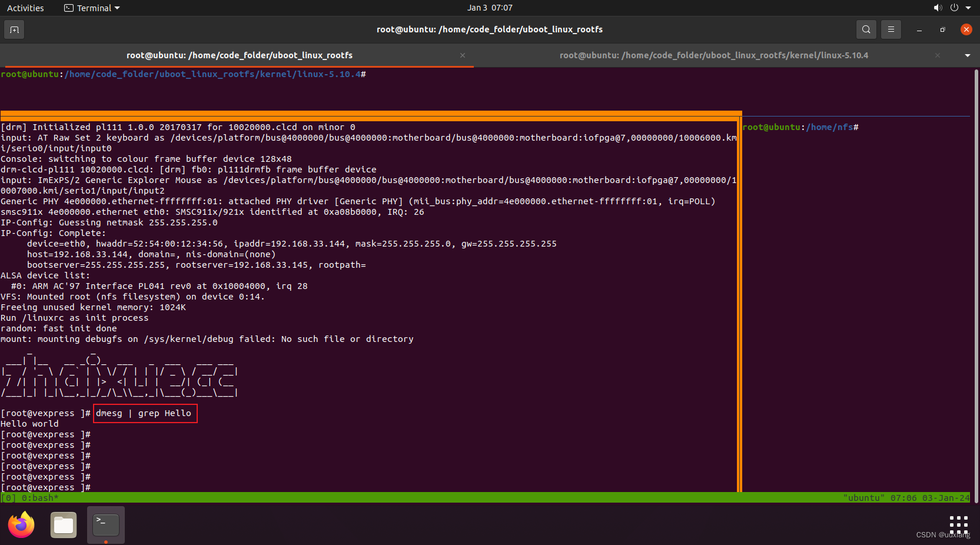980x545 pixels.
Task: Click the 'IP-Config: Guessing netmask' line
Action: pyautogui.click(x=109, y=222)
